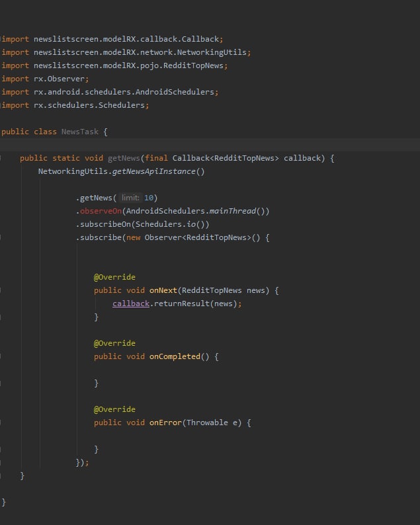This screenshot has height=525, width=420.
Task: Click the .getNews( call before limit hint
Action: click(96, 198)
